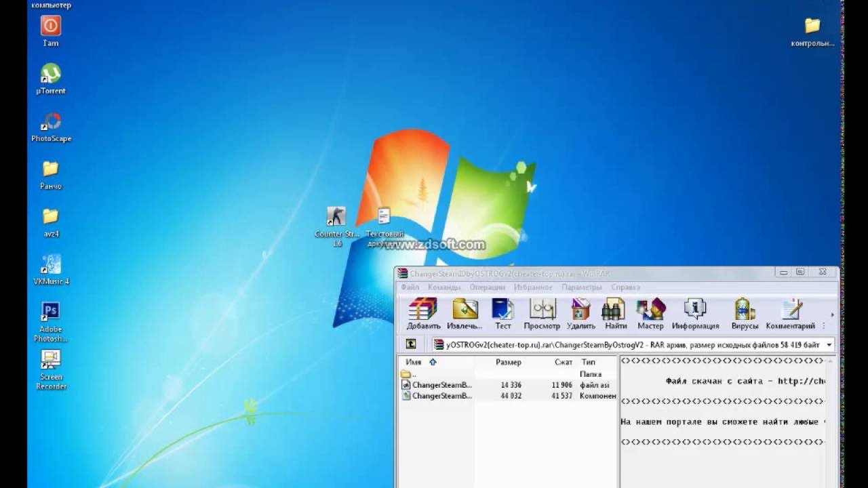Open the Файл menu

410,287
